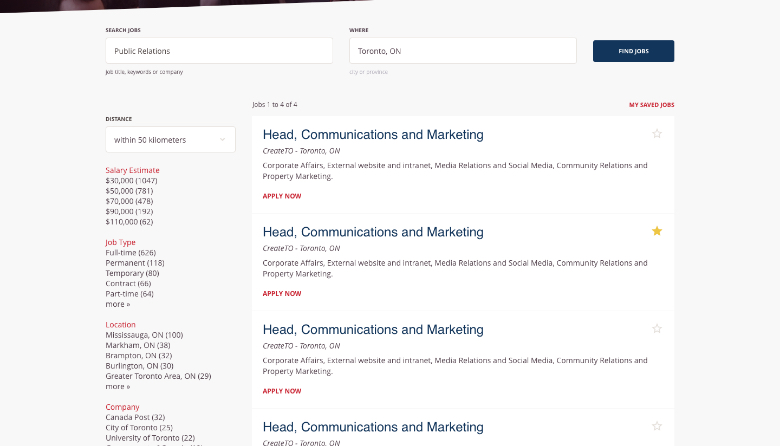Open the distance dropdown chevron
780x446 pixels.
click(x=222, y=140)
